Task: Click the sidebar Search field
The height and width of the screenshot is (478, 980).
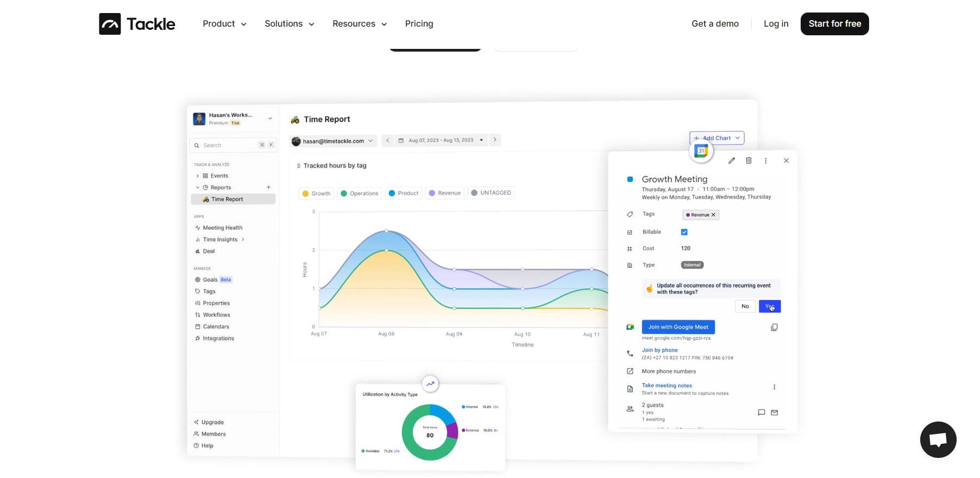Action: (x=228, y=146)
